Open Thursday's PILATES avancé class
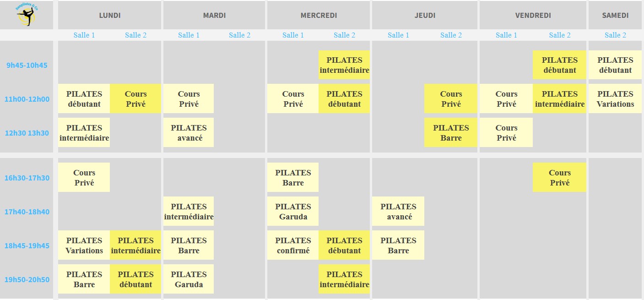 coord(398,212)
